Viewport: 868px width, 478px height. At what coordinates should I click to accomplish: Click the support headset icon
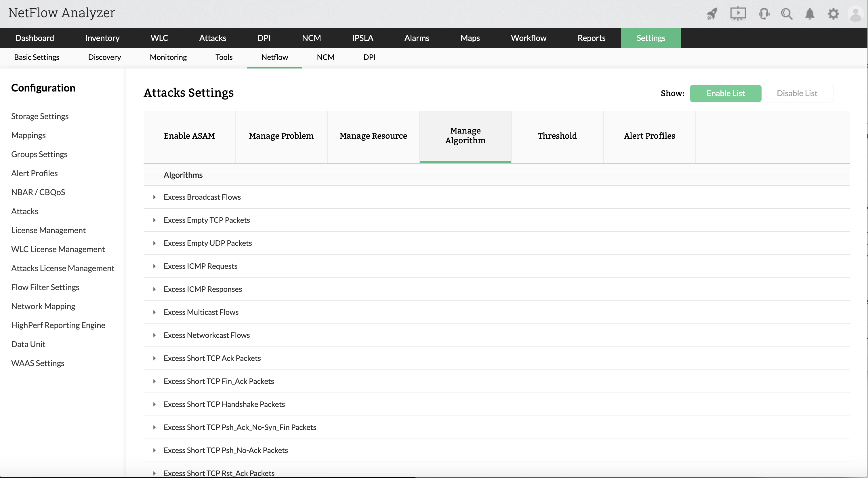[764, 14]
